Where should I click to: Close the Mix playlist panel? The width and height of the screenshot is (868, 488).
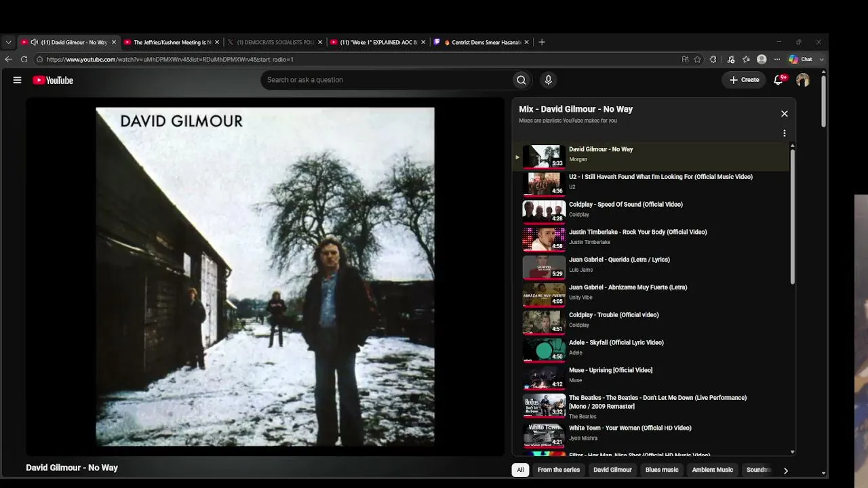coord(785,114)
